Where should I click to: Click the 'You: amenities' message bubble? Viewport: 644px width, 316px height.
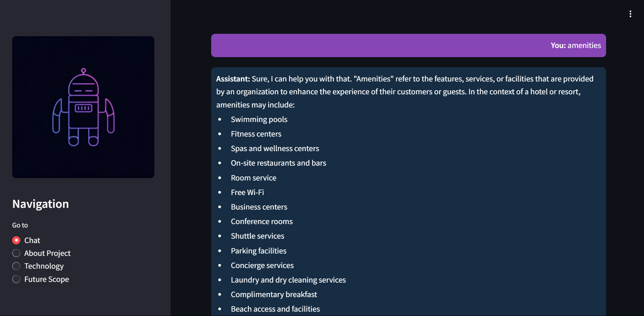(x=408, y=45)
